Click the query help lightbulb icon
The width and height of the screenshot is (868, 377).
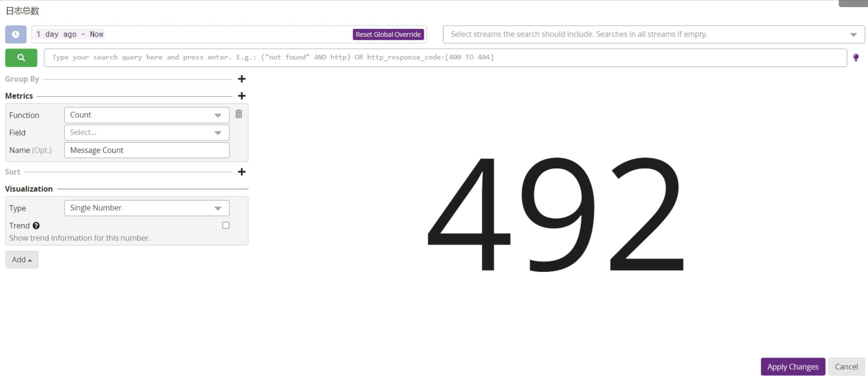pyautogui.click(x=856, y=58)
